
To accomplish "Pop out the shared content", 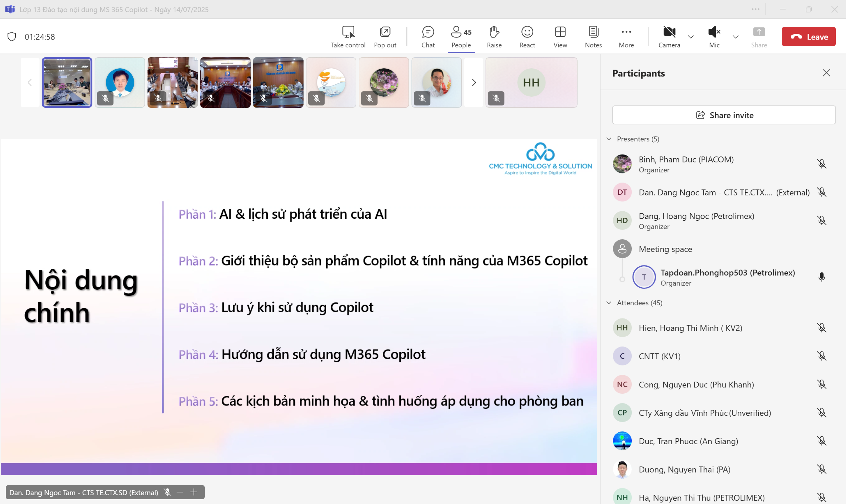I will pyautogui.click(x=385, y=36).
